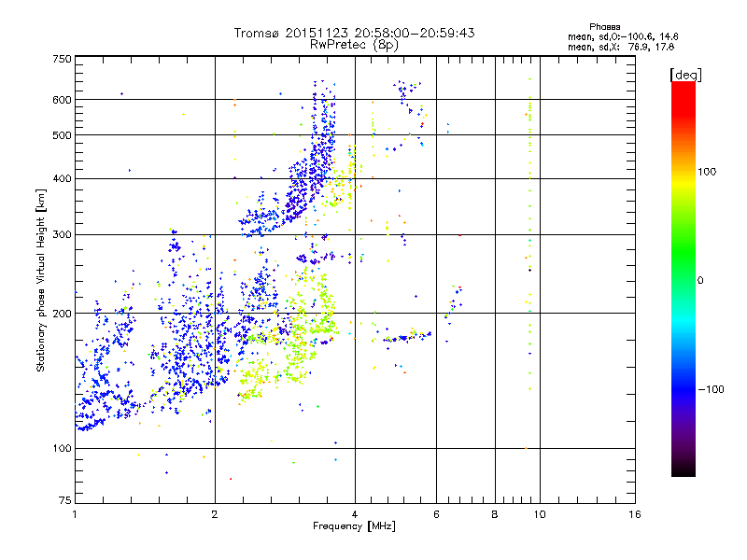747x560 pixels.
Task: Click the phase colorbar gradient
Action: (684, 278)
